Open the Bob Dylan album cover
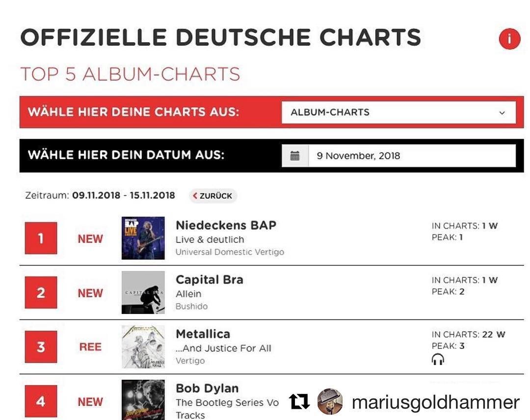This screenshot has width=530, height=420. 143,400
